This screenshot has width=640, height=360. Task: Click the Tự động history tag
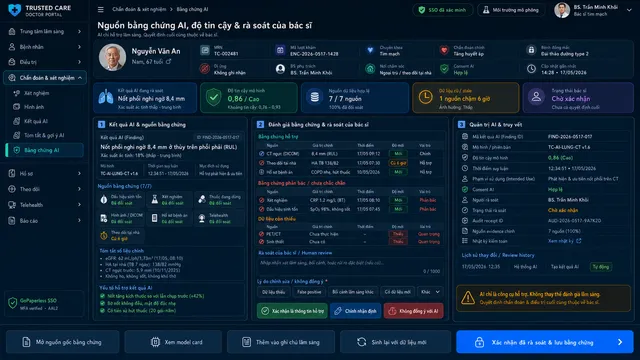pyautogui.click(x=600, y=267)
